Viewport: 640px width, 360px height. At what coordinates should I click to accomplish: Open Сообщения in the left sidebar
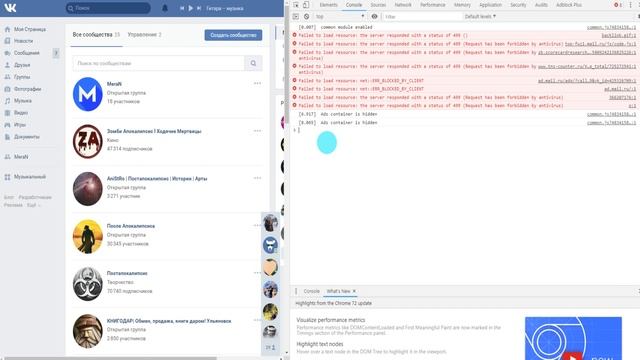[27, 53]
